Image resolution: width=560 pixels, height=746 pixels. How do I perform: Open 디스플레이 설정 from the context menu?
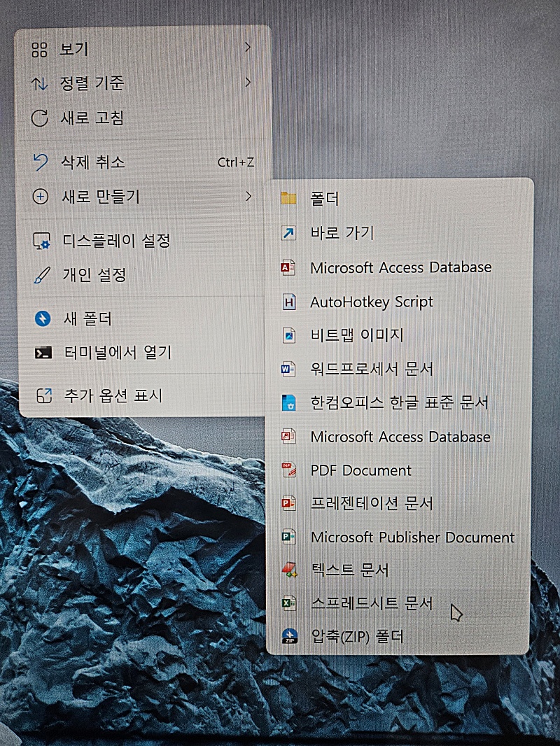pos(142,241)
